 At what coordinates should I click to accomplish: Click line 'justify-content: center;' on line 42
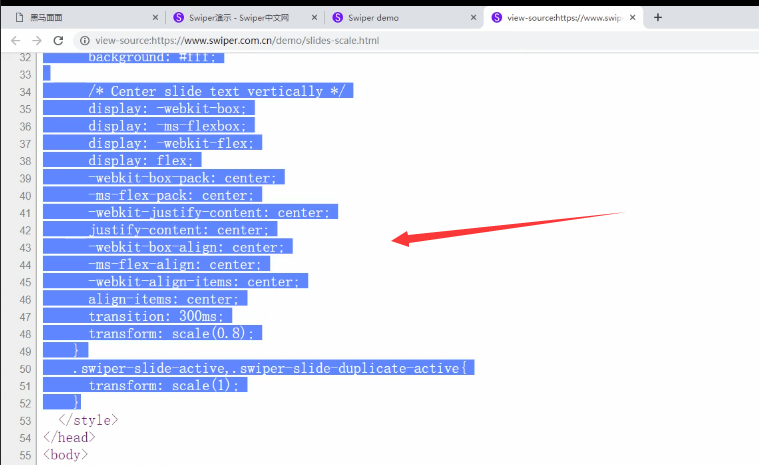click(x=179, y=230)
